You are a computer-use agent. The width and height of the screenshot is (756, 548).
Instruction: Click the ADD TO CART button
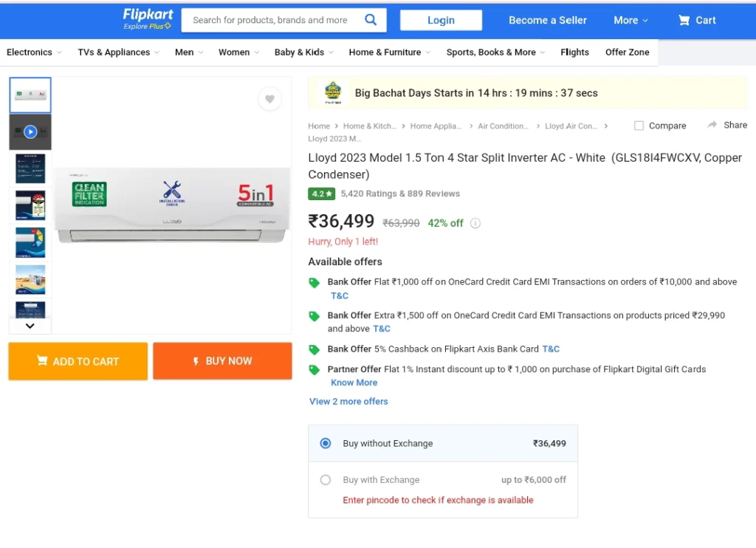pyautogui.click(x=78, y=361)
